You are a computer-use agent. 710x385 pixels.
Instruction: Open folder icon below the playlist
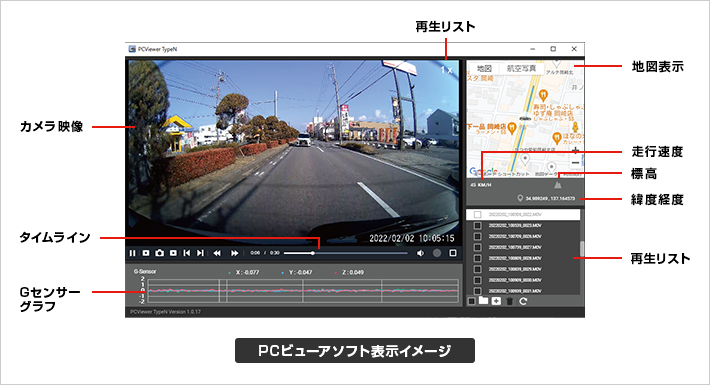click(484, 301)
